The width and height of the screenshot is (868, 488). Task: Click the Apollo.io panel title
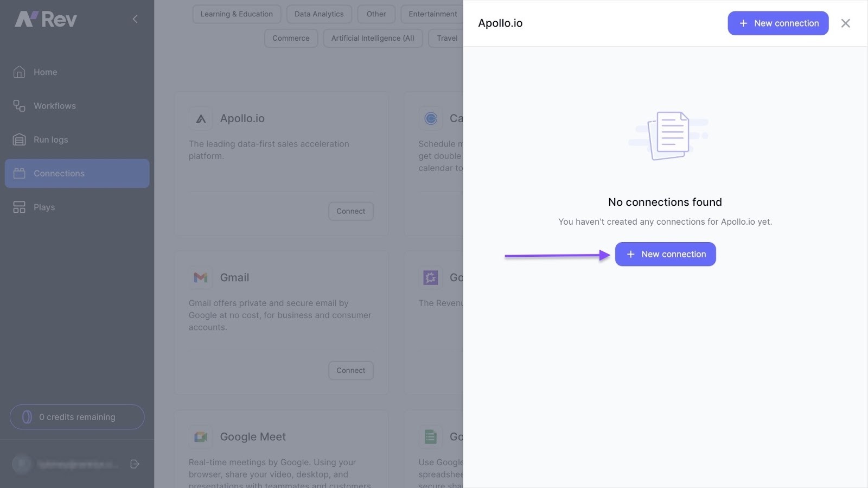pyautogui.click(x=500, y=23)
